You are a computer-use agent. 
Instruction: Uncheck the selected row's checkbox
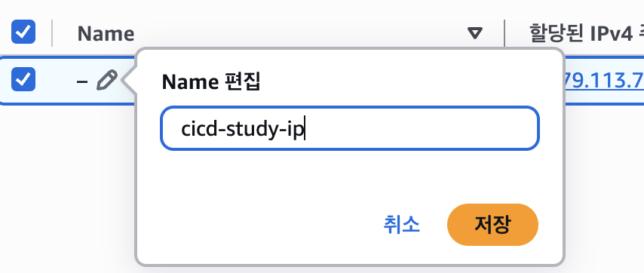tap(23, 79)
